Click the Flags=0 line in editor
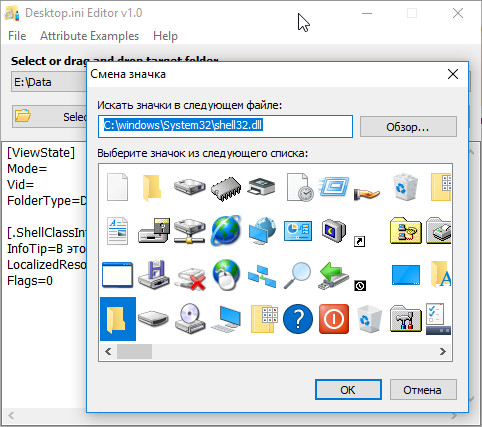Image resolution: width=482 pixels, height=427 pixels. [x=30, y=281]
